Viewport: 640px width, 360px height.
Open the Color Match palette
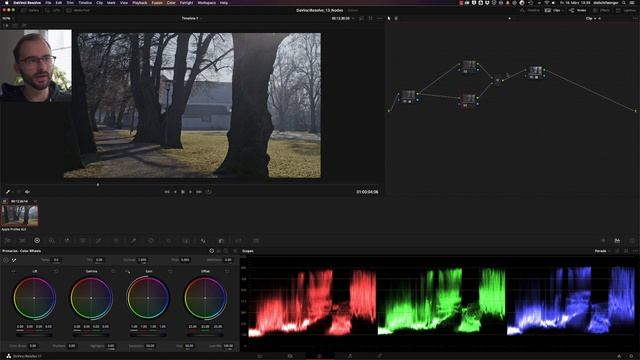22,241
